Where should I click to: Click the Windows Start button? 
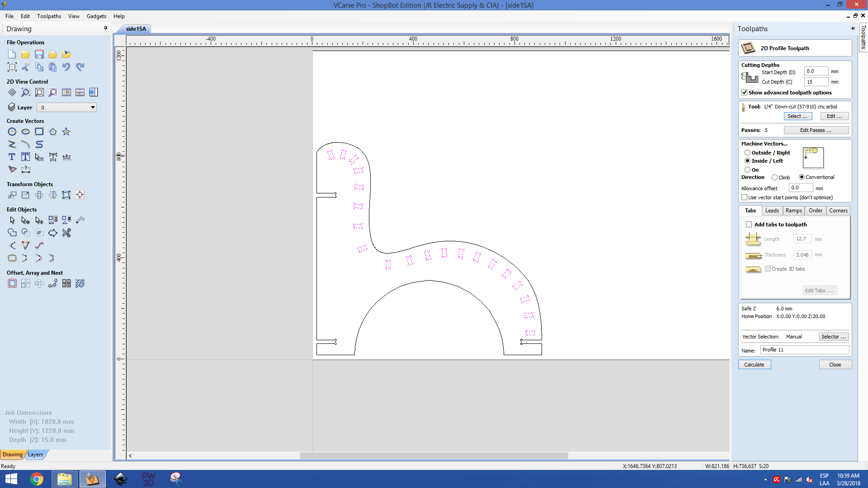(x=11, y=479)
